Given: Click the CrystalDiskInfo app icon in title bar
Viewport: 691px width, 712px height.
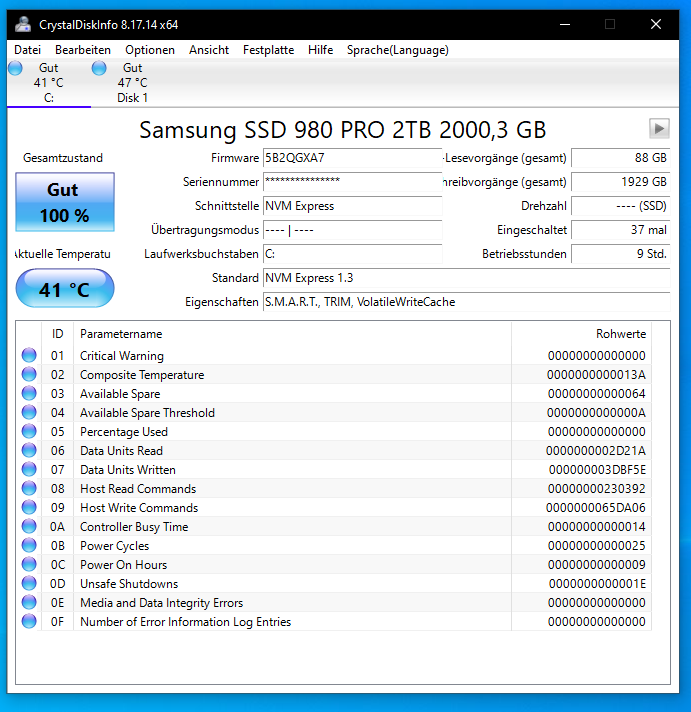Looking at the screenshot, I should point(23,25).
